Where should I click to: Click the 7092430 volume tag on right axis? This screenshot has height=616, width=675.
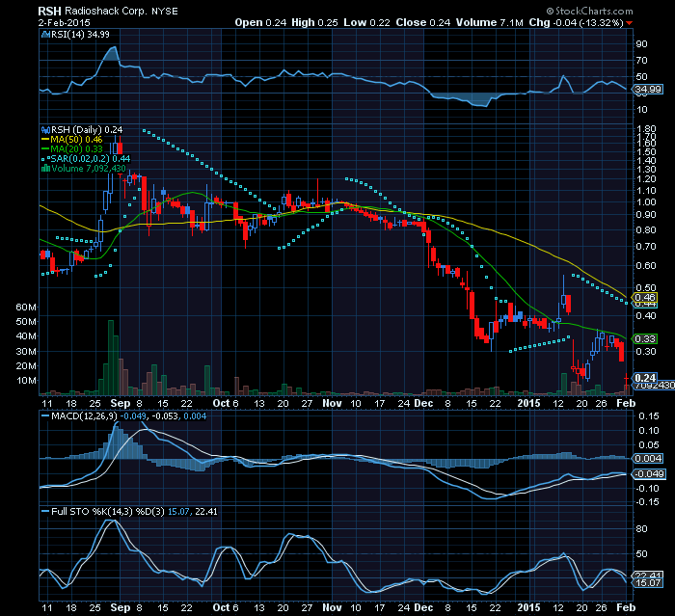coord(655,385)
